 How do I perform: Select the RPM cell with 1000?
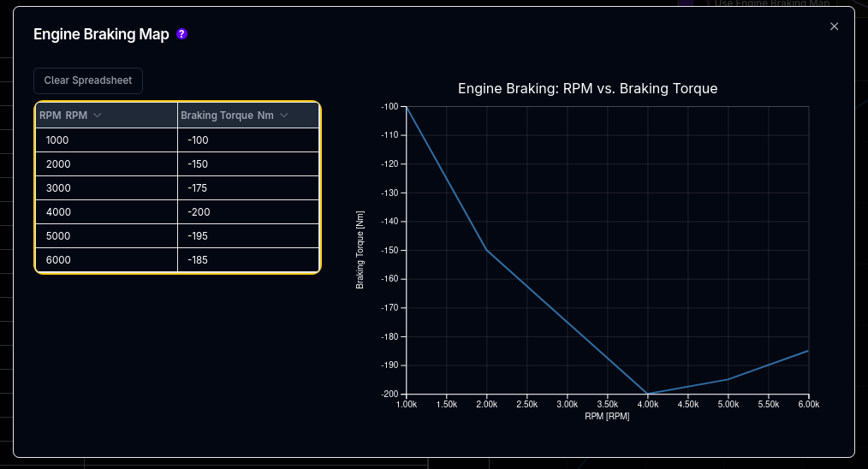click(x=106, y=140)
